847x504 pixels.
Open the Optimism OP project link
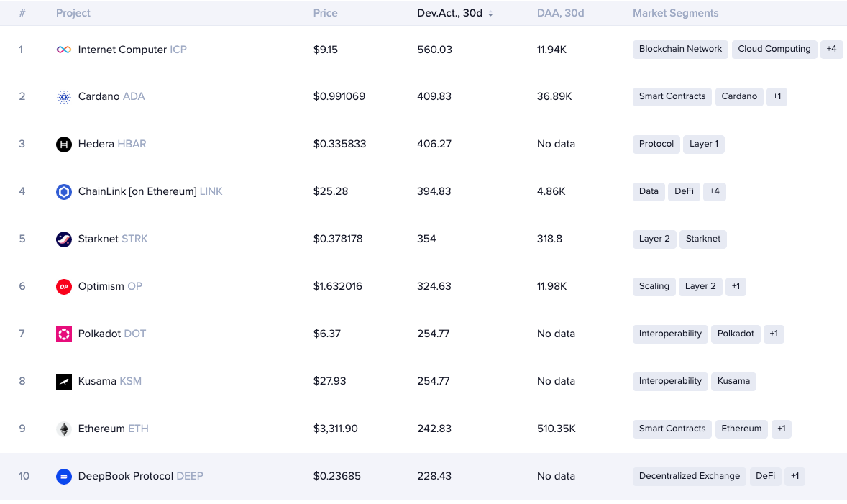coord(110,286)
